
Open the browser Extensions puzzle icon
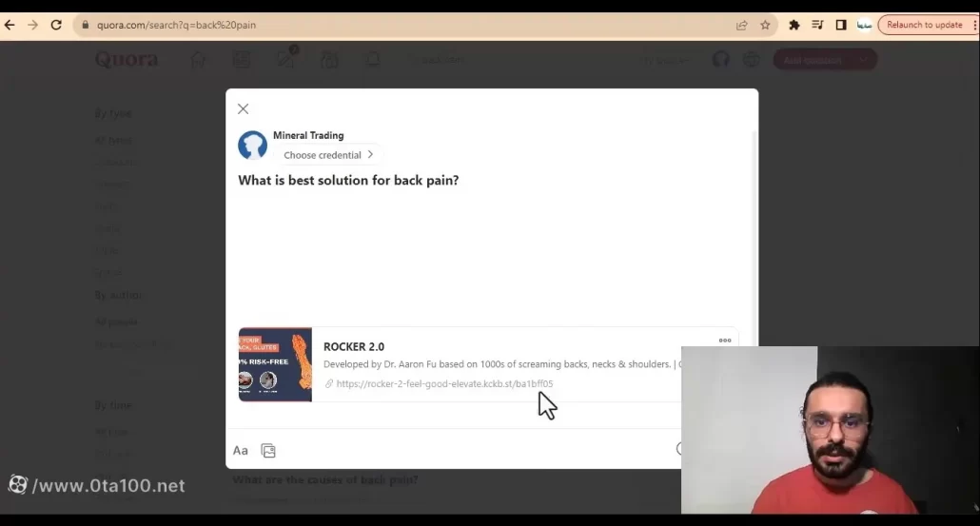point(794,25)
